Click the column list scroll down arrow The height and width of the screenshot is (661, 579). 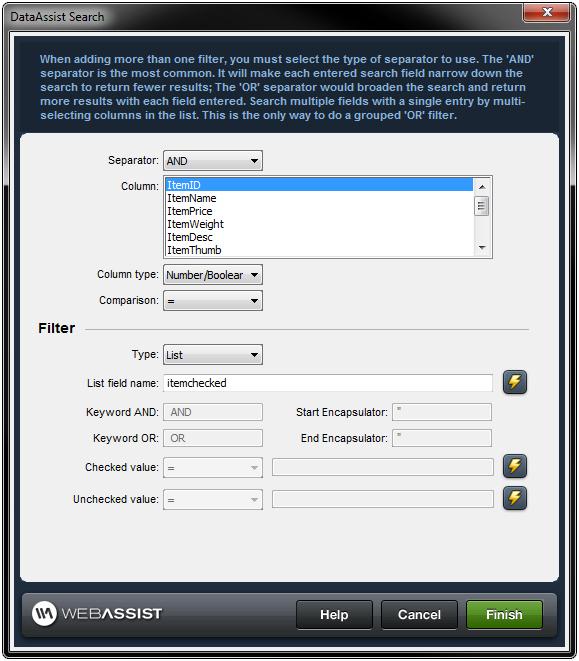tap(482, 248)
